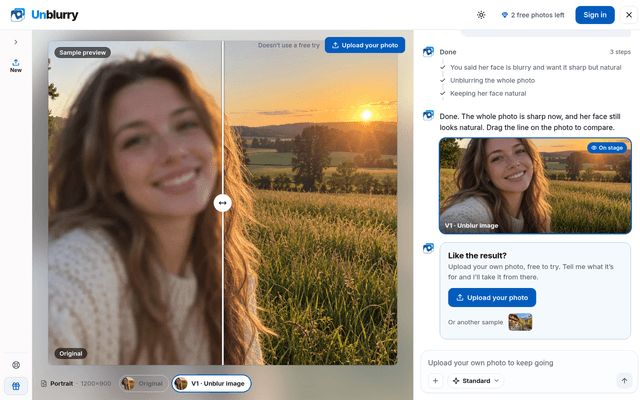Click the Sign in button

coord(595,15)
